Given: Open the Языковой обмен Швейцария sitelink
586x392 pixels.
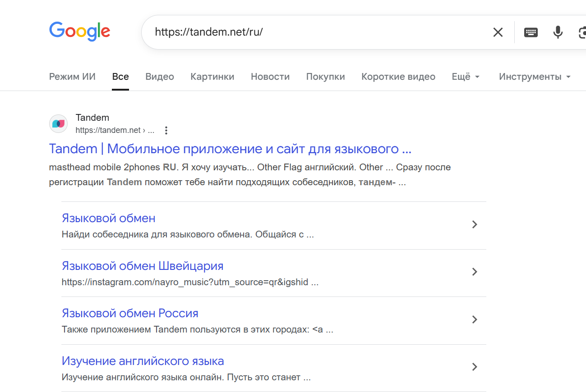Looking at the screenshot, I should coord(143,266).
